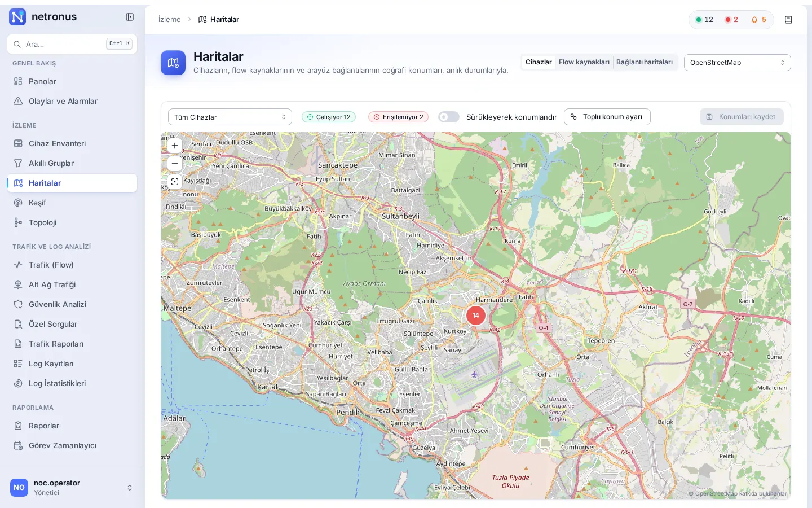The height and width of the screenshot is (508, 812).
Task: Open the documentation icon at top right
Action: click(x=788, y=20)
